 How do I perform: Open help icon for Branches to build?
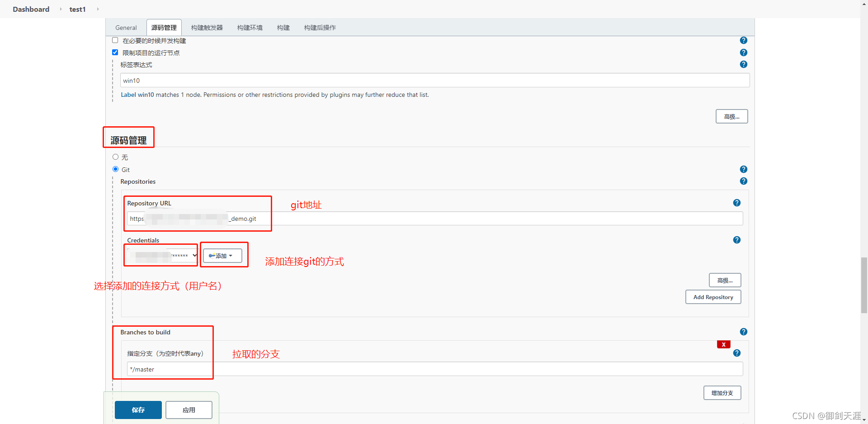(x=743, y=332)
